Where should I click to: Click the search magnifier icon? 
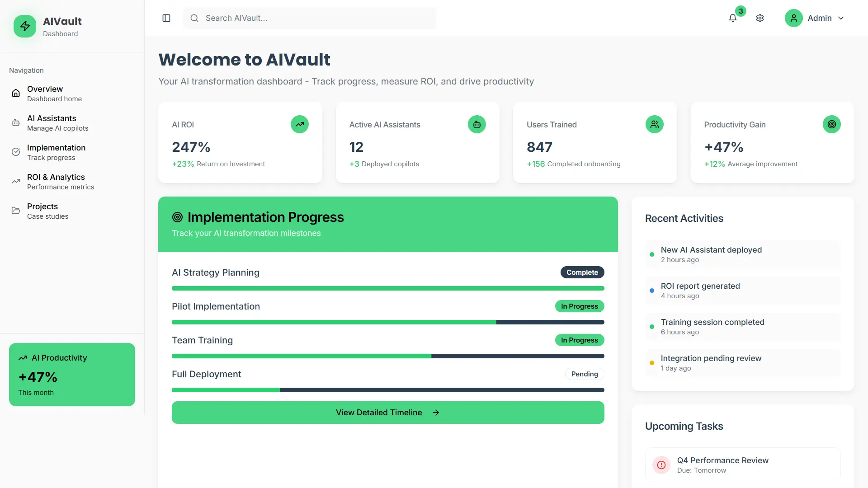coord(194,18)
